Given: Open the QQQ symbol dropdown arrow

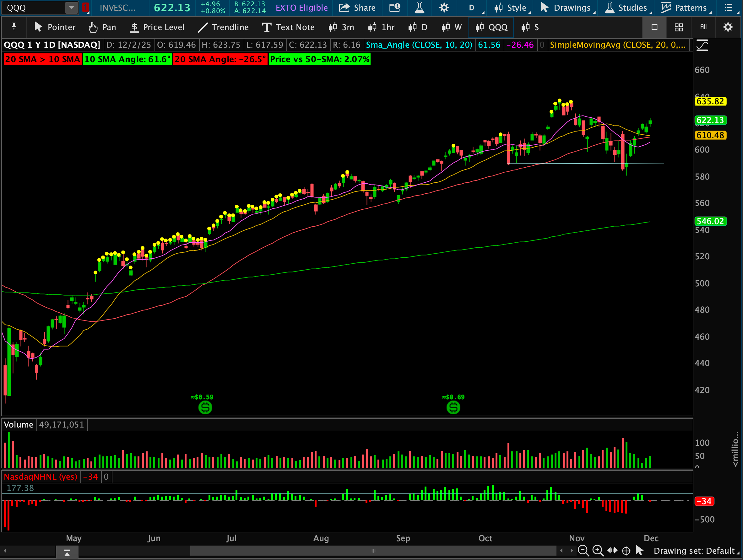Looking at the screenshot, I should point(71,8).
